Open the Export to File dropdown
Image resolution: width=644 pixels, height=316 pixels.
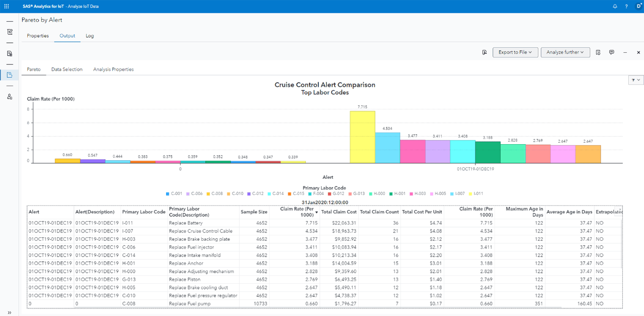(515, 52)
